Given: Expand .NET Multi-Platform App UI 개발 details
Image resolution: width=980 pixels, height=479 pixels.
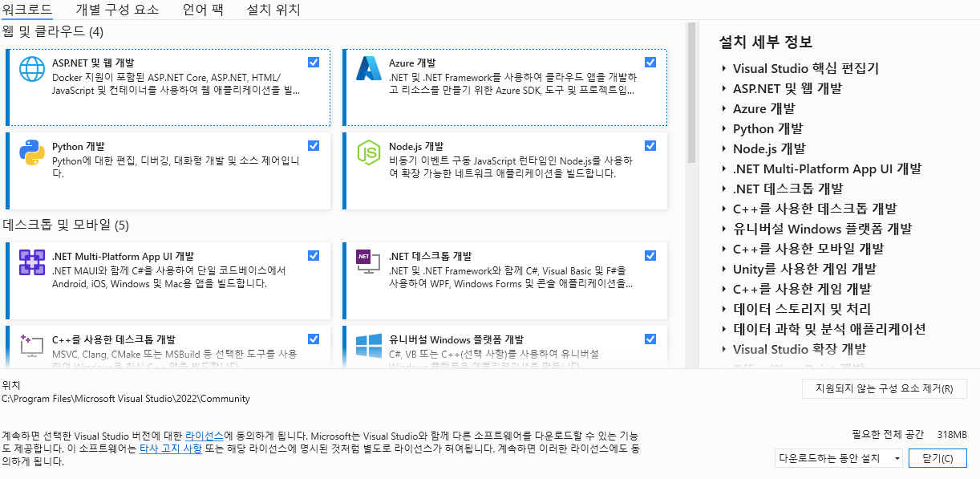Looking at the screenshot, I should point(723,168).
